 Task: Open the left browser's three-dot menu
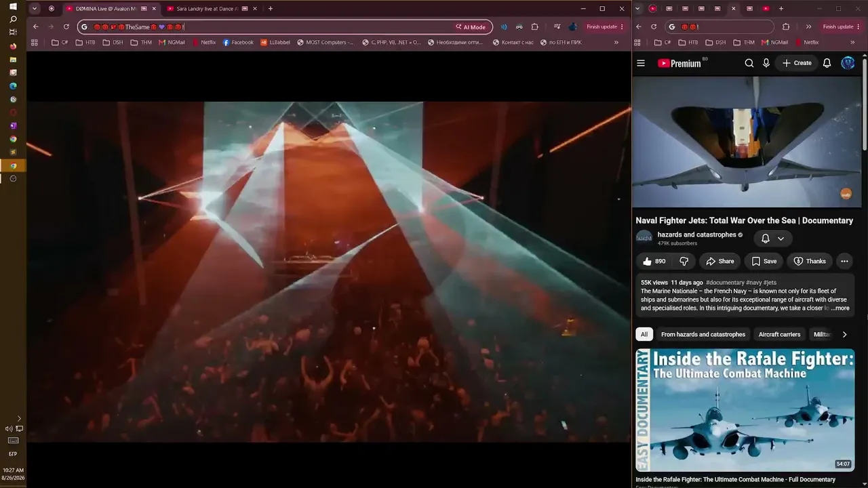pos(622,27)
